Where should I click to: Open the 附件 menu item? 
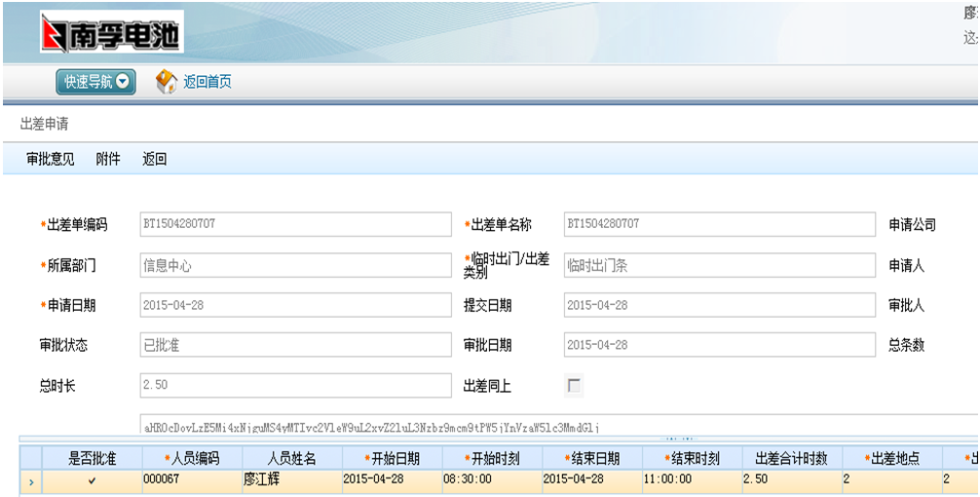[108, 159]
